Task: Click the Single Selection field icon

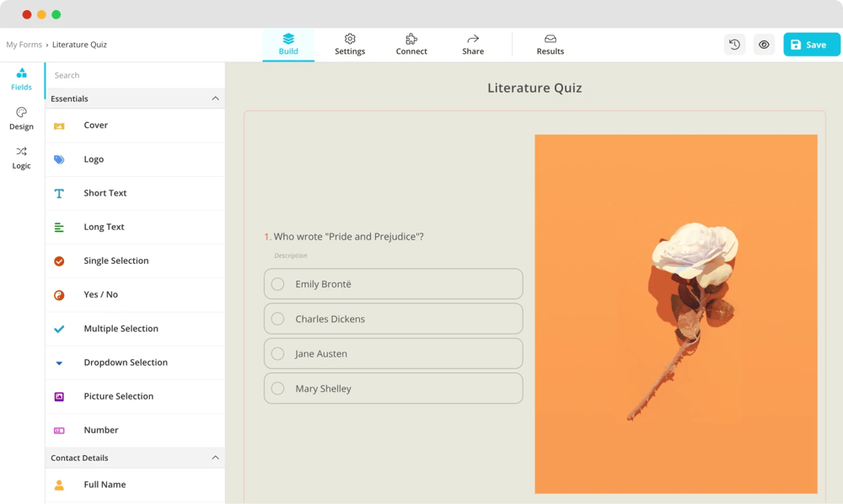Action: pyautogui.click(x=60, y=260)
